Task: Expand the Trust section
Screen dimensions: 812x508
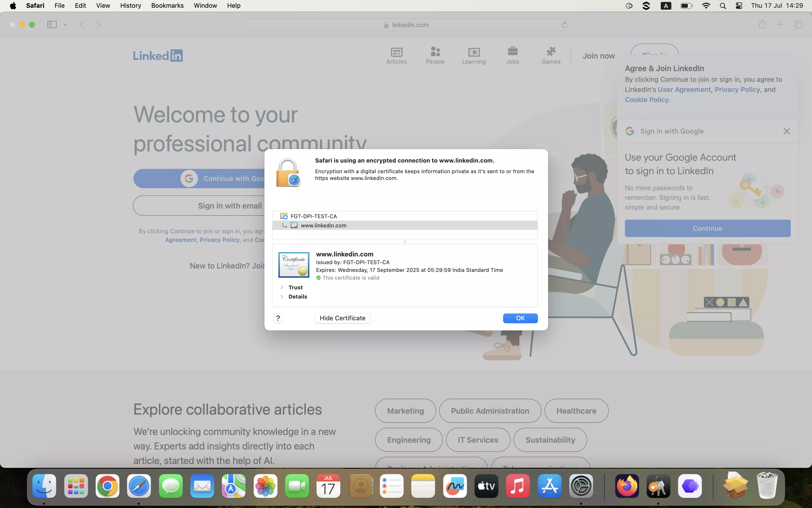Action: click(282, 287)
